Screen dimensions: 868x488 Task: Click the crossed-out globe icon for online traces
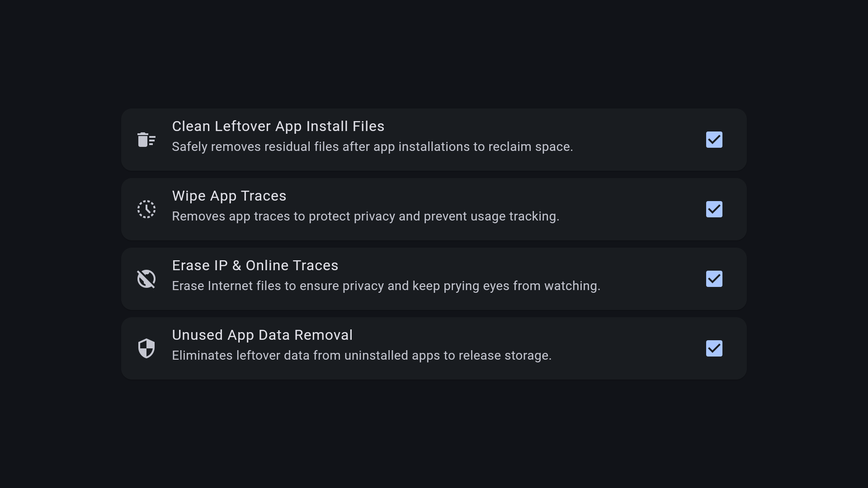[x=146, y=279]
